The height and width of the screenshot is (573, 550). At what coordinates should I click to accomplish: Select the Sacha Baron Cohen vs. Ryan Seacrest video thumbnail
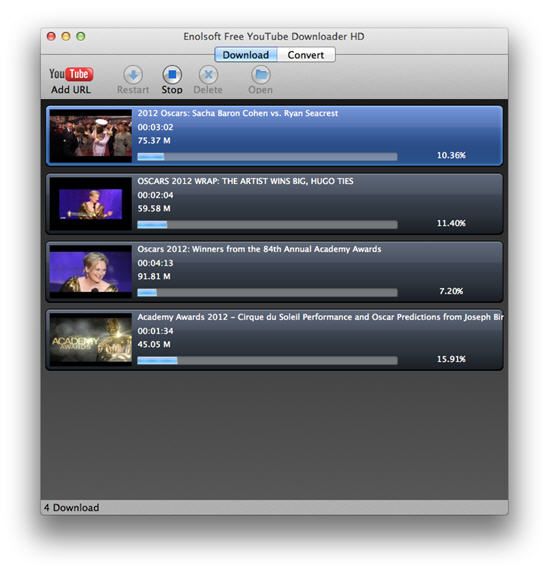91,136
